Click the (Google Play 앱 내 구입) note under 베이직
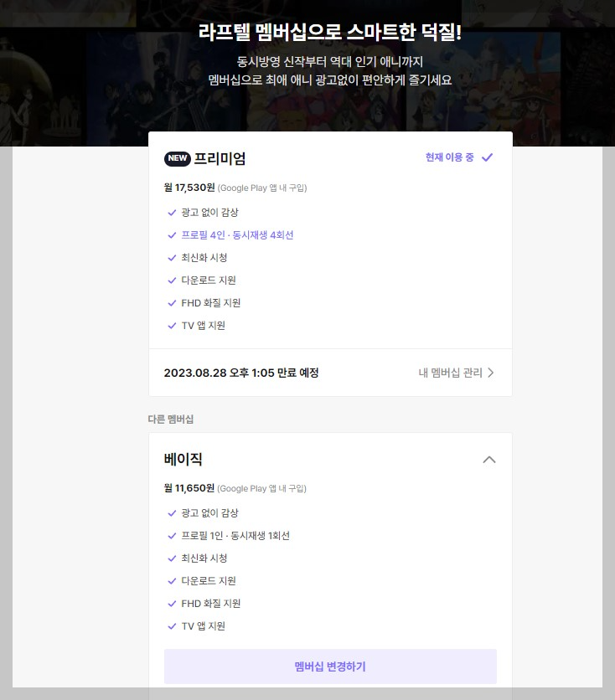The image size is (615, 700). pos(261,488)
